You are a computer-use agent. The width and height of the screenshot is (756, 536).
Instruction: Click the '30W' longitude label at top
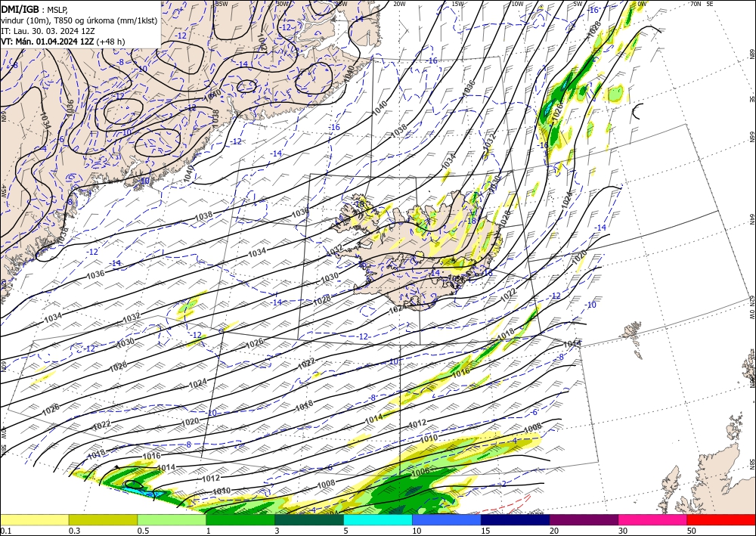283,4
